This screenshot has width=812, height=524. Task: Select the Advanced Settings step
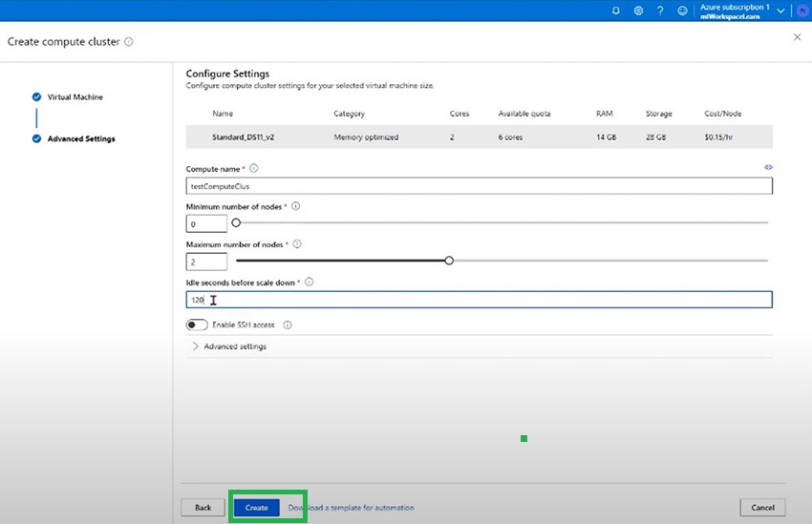[x=80, y=139]
